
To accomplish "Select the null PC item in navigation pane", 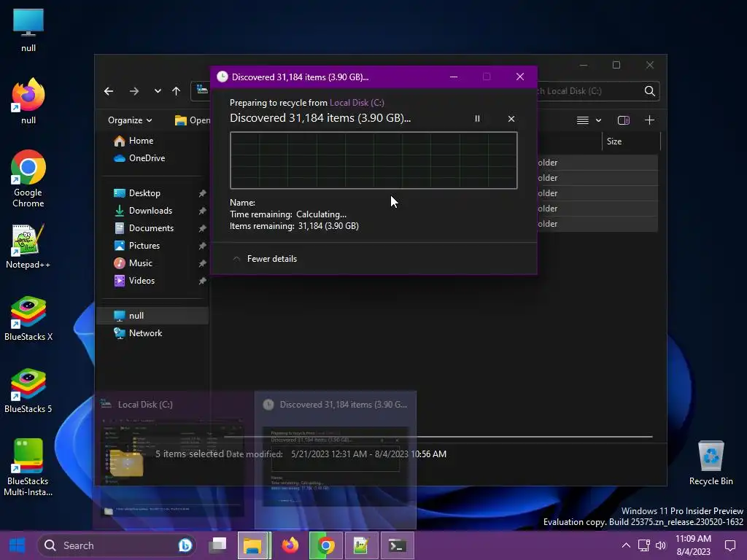I will click(152, 316).
